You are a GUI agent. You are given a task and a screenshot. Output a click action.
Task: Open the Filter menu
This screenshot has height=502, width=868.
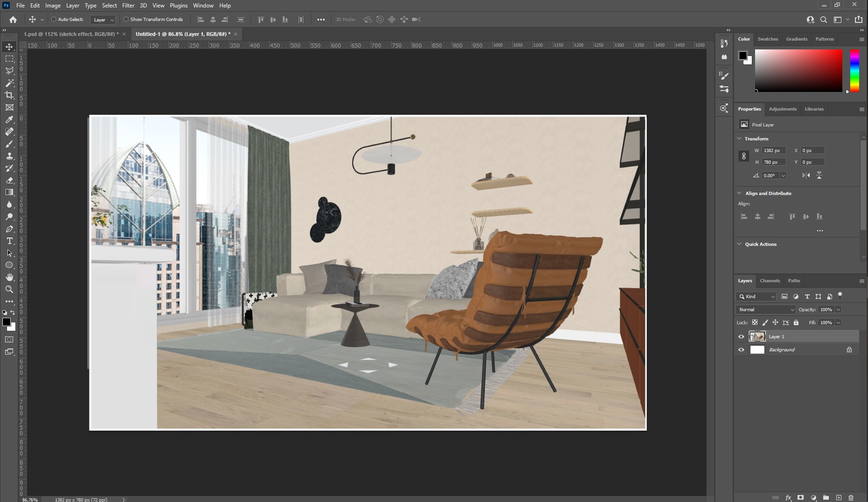[128, 6]
